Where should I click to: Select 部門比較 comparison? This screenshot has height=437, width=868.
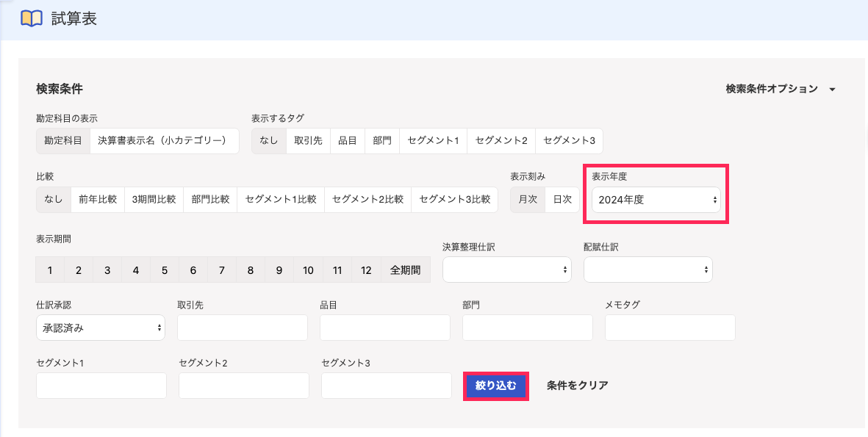210,200
